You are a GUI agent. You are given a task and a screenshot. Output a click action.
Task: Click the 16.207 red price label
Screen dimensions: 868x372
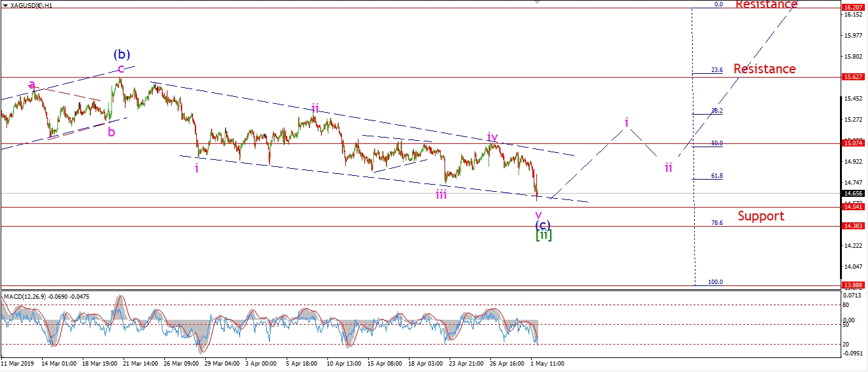click(x=852, y=8)
